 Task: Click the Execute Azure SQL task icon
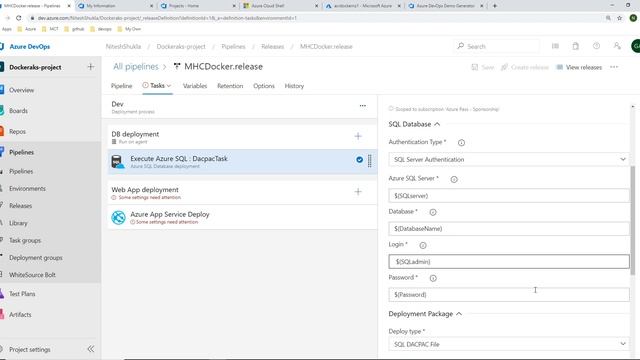(118, 162)
